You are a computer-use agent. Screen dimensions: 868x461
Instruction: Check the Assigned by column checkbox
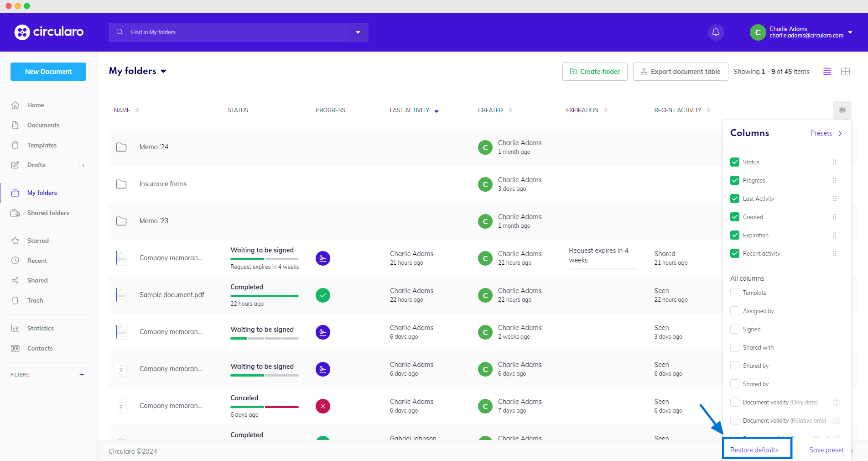735,311
